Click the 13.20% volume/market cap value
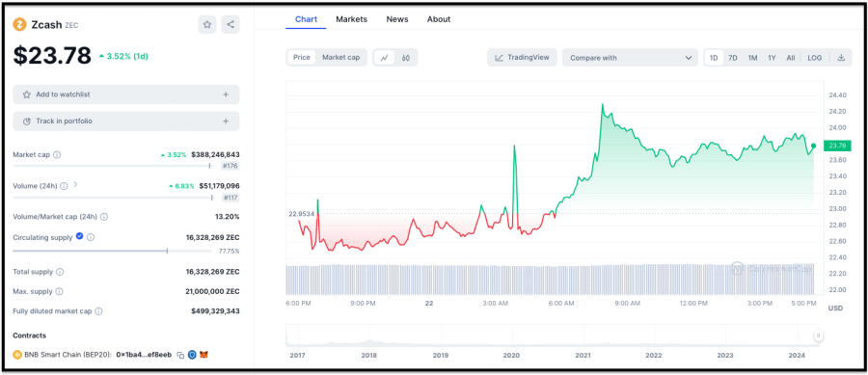Image resolution: width=868 pixels, height=375 pixels. click(228, 217)
